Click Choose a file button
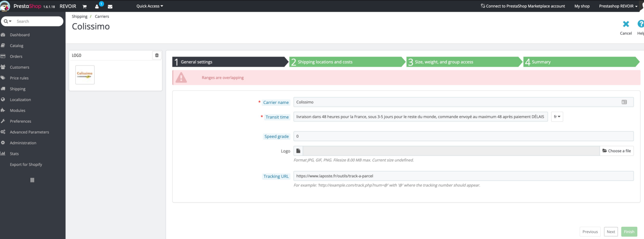Screen dimensions: 644x239 (616, 151)
